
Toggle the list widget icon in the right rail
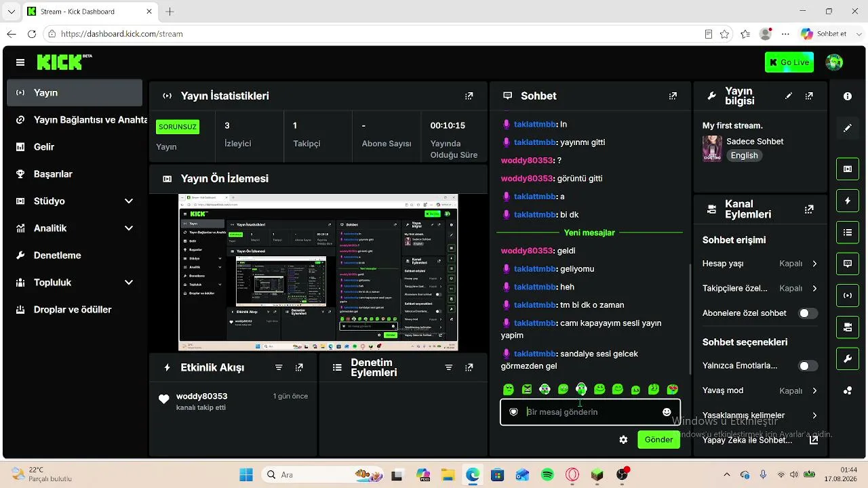[848, 232]
